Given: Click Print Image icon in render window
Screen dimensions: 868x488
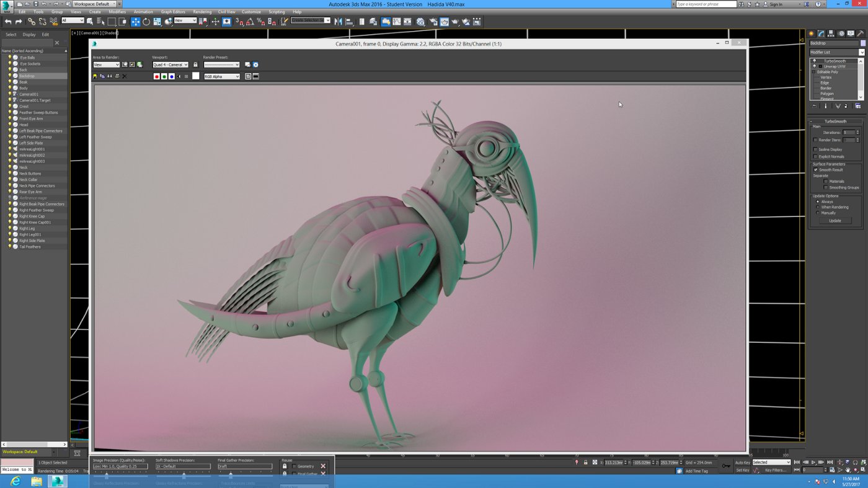Looking at the screenshot, I should pos(117,76).
